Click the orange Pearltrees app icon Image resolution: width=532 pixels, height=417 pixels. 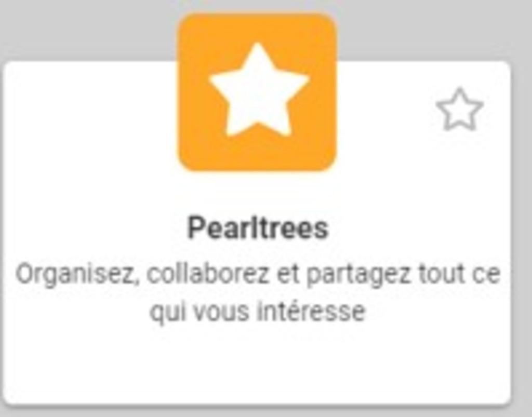258,92
